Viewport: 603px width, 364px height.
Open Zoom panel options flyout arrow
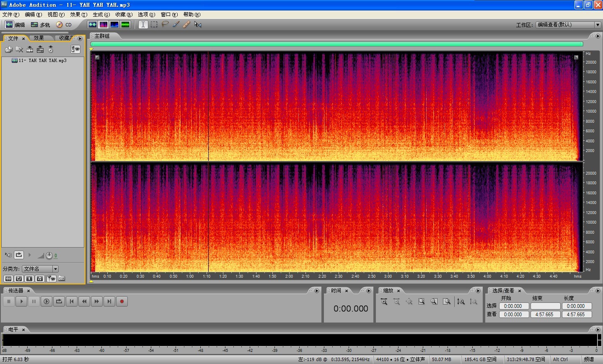click(x=478, y=291)
